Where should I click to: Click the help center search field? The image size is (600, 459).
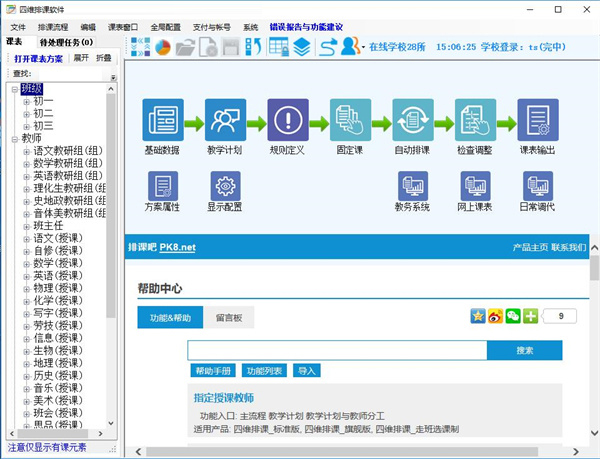point(337,350)
